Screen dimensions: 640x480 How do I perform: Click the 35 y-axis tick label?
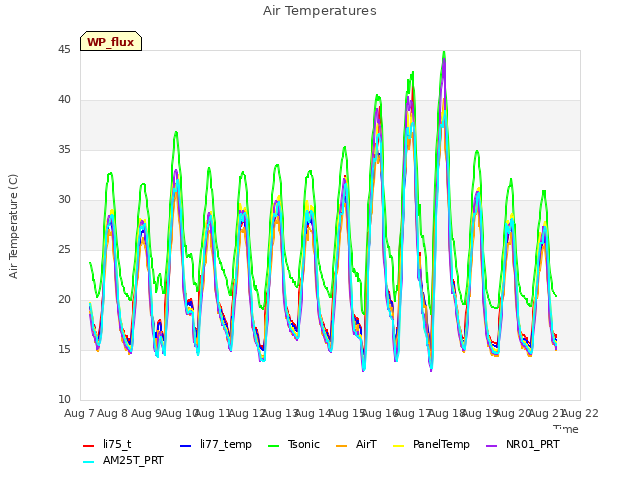click(64, 150)
